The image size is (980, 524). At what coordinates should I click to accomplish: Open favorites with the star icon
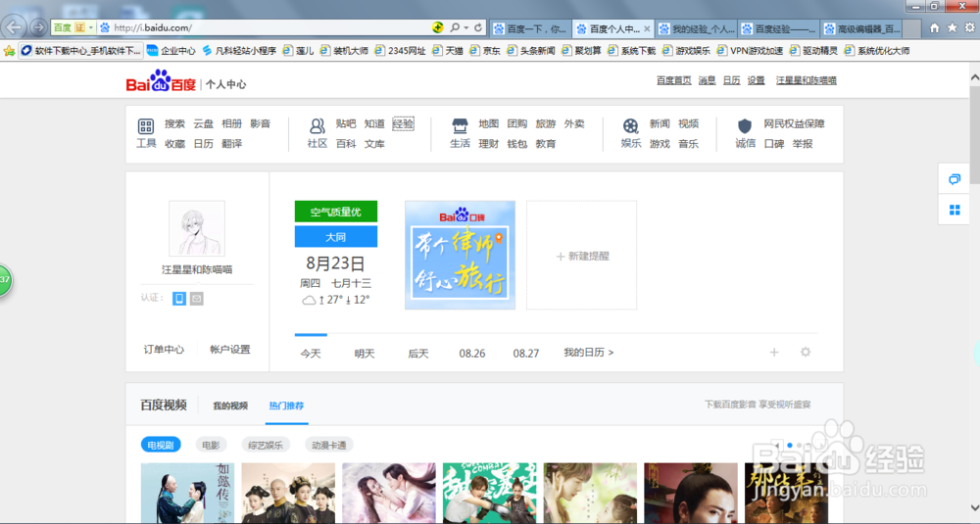[x=952, y=27]
